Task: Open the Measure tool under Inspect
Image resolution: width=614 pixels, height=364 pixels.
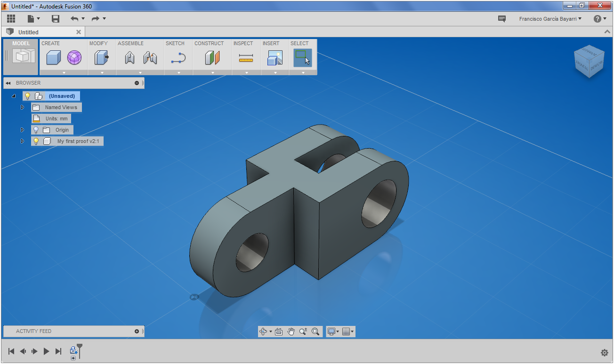Action: point(246,58)
